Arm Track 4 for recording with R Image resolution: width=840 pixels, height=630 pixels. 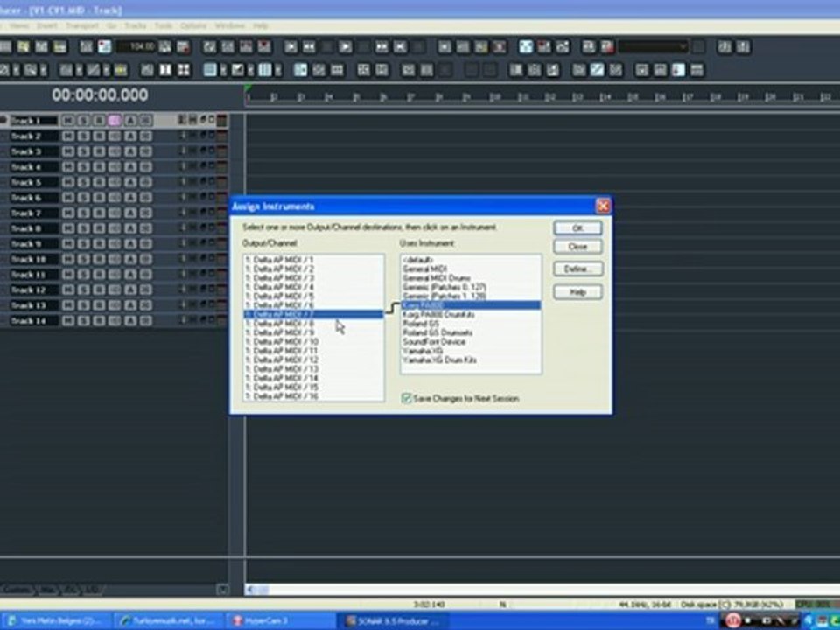tap(99, 166)
